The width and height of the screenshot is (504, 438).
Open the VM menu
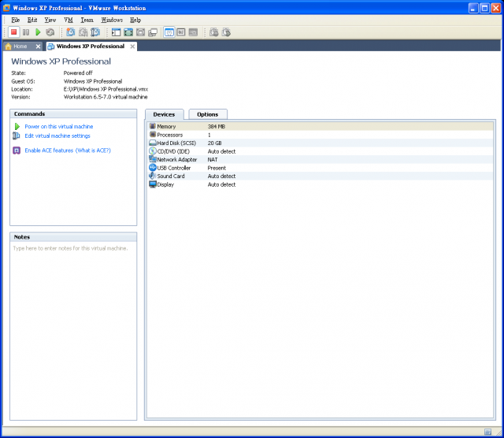(x=69, y=20)
